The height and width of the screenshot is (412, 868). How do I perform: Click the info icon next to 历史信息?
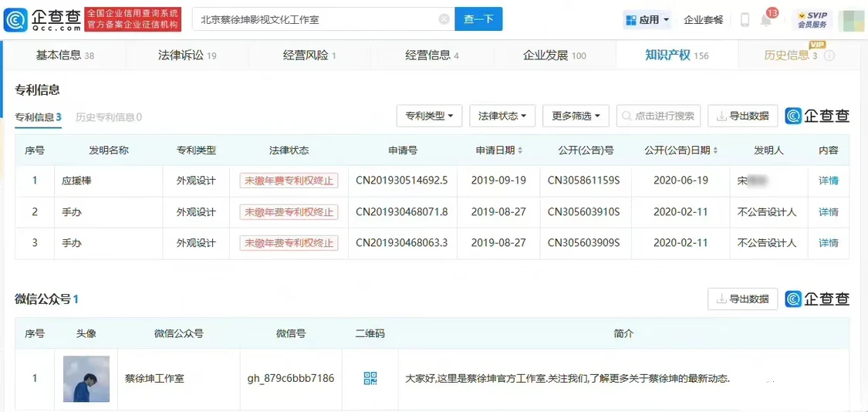[x=829, y=56]
